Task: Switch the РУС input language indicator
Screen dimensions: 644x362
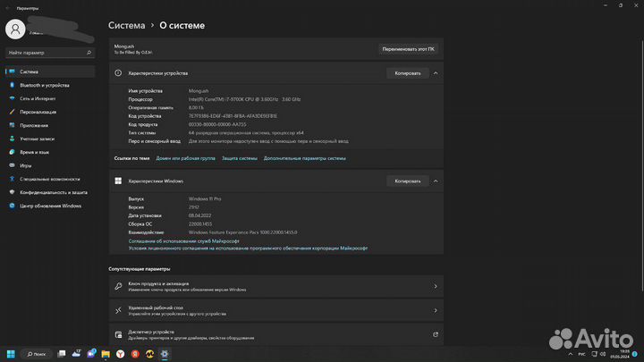Action: [581, 354]
